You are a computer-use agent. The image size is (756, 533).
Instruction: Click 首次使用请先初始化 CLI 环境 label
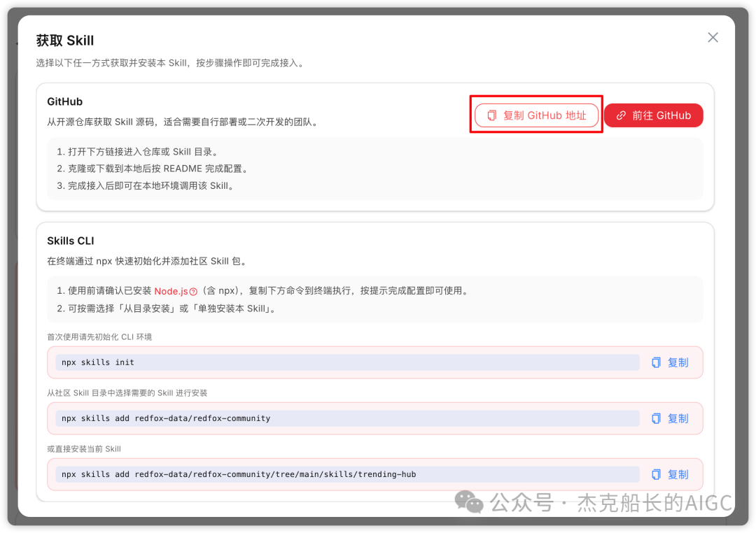coord(99,337)
